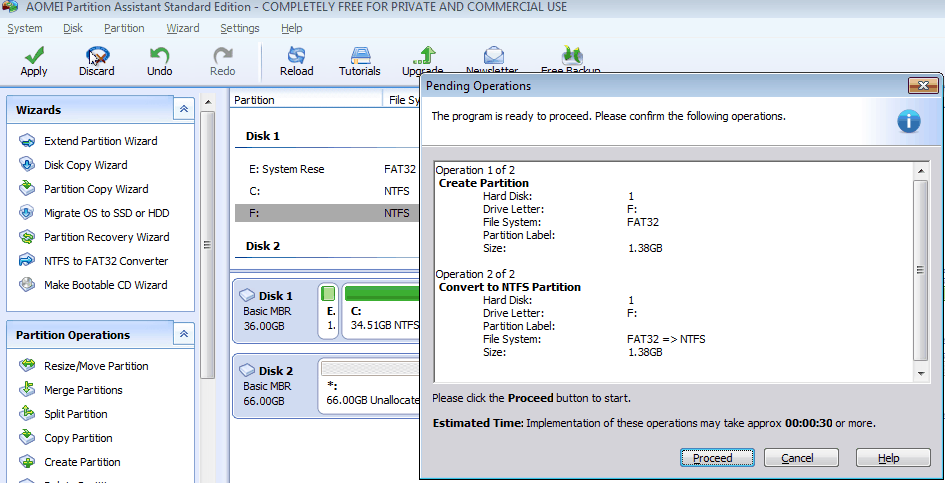945x483 pixels.
Task: Select C: 34.51GB NTFS block in disk map
Action: point(380,312)
